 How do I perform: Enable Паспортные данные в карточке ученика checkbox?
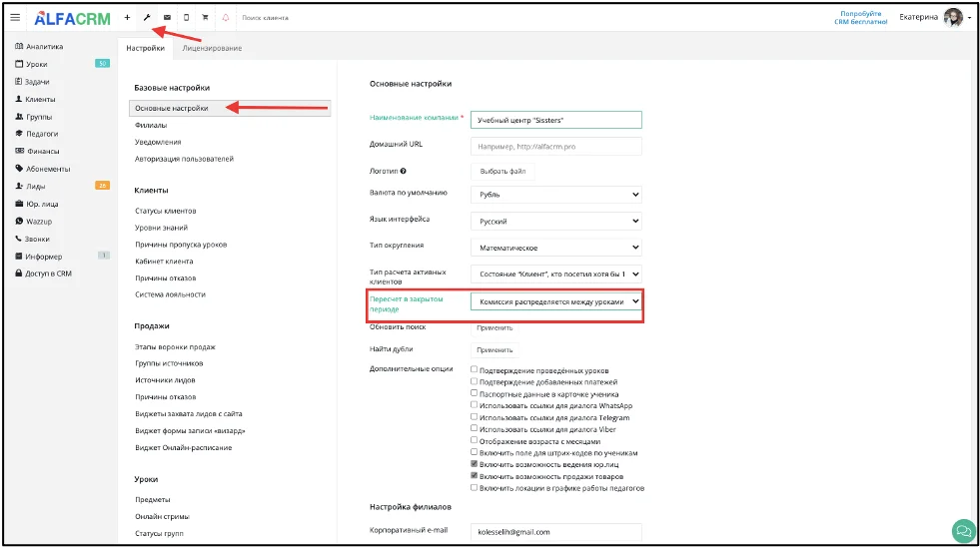click(x=474, y=393)
